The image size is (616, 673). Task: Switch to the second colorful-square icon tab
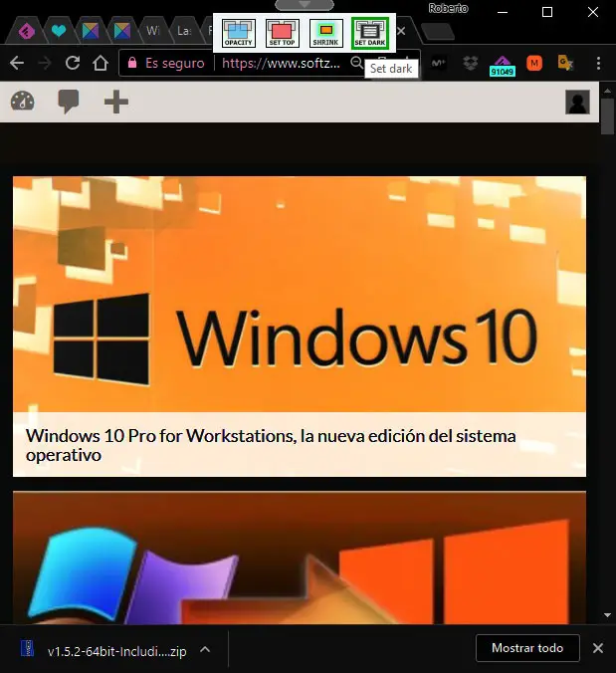[121, 31]
